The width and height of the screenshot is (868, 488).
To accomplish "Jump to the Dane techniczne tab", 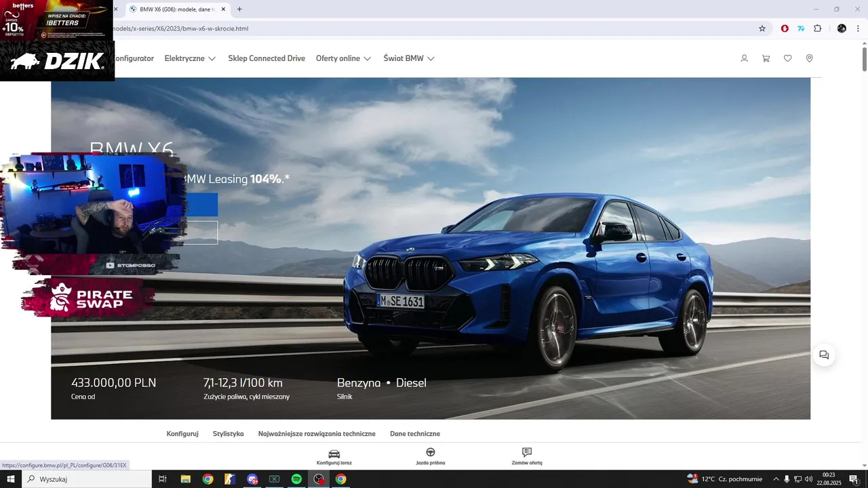I will pos(415,434).
